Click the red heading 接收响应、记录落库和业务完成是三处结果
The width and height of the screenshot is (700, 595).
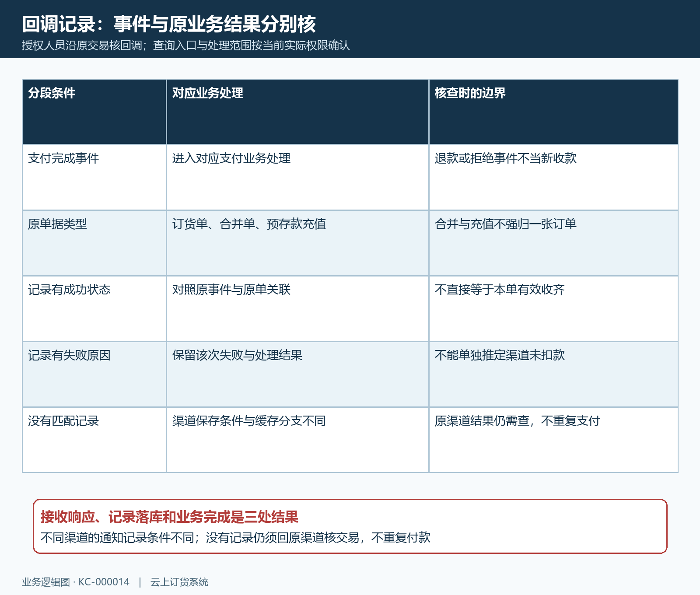tap(169, 517)
